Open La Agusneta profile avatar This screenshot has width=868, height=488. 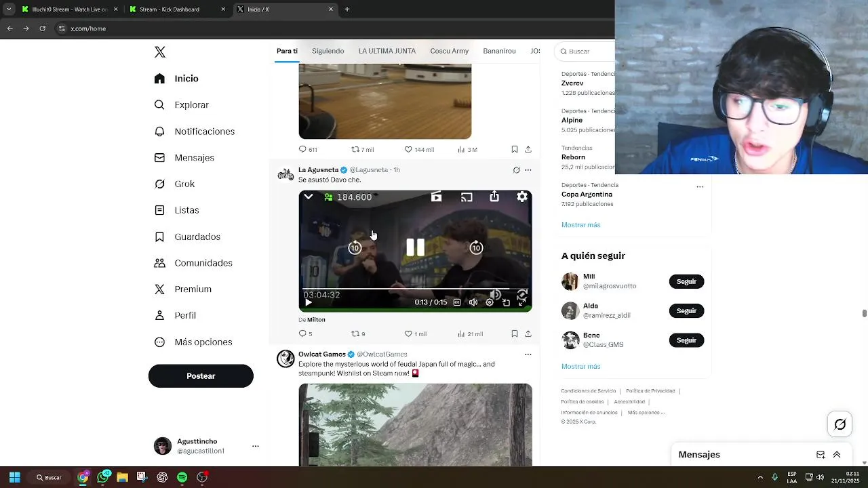click(285, 174)
